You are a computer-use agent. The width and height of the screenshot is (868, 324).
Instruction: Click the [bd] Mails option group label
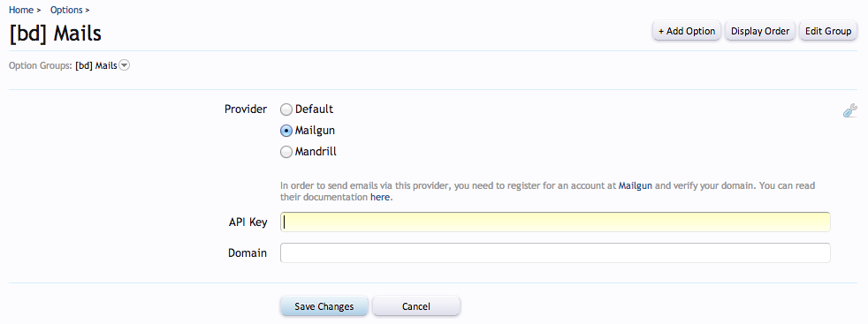pos(96,65)
